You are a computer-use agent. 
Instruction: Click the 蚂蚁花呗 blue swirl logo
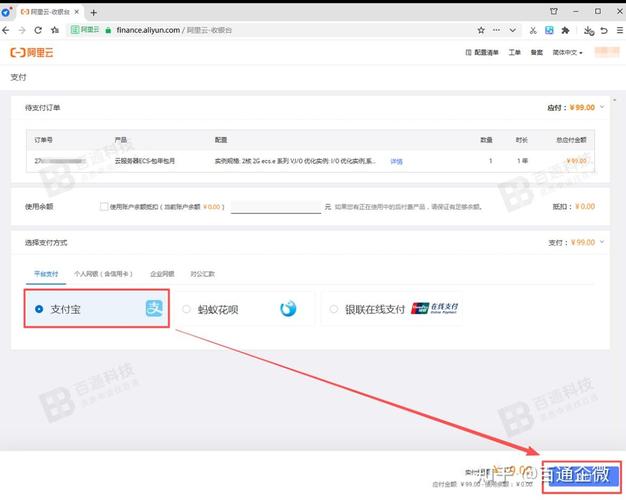pos(288,308)
